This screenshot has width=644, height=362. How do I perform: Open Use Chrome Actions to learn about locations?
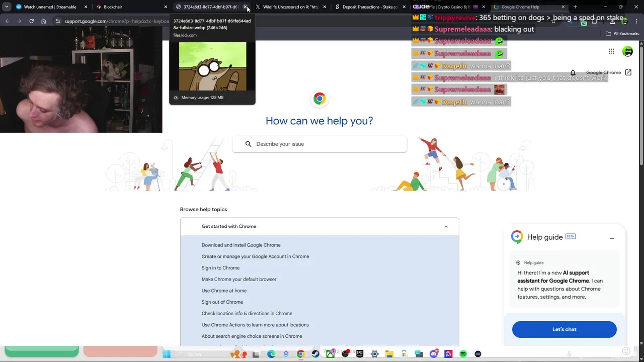[x=255, y=325]
